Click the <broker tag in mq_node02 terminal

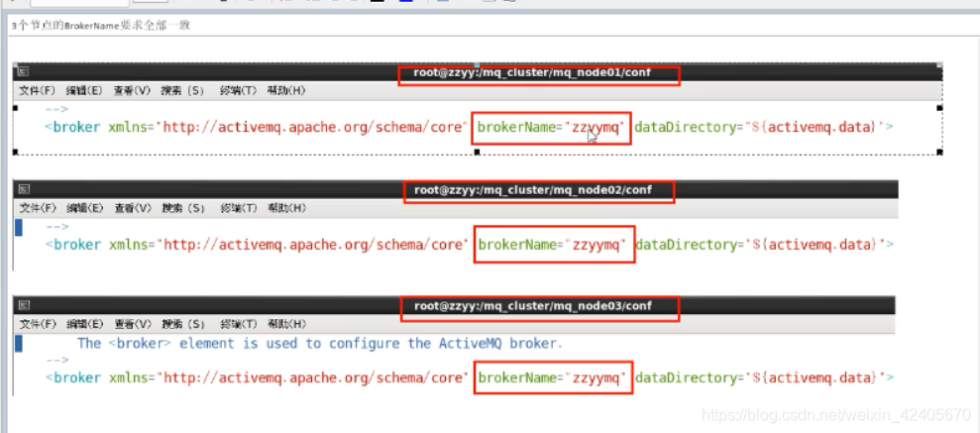click(73, 245)
